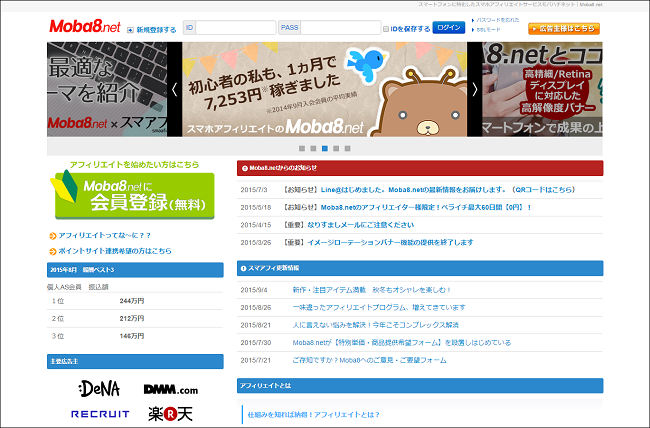Open ポイントサイト連携希望の方はこちら link
This screenshot has height=428, width=650.
[115, 251]
